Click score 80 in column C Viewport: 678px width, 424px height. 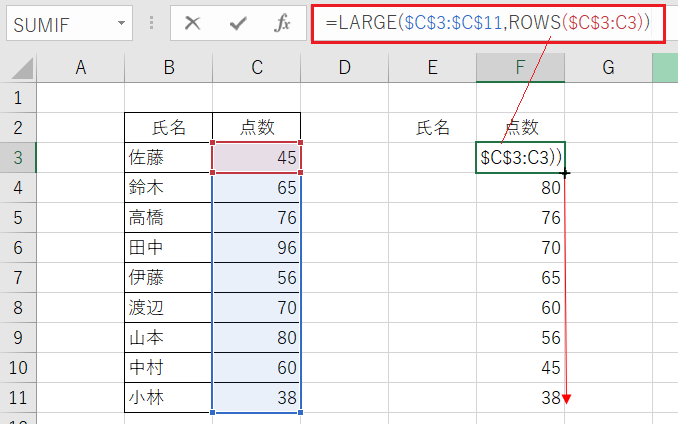[257, 338]
